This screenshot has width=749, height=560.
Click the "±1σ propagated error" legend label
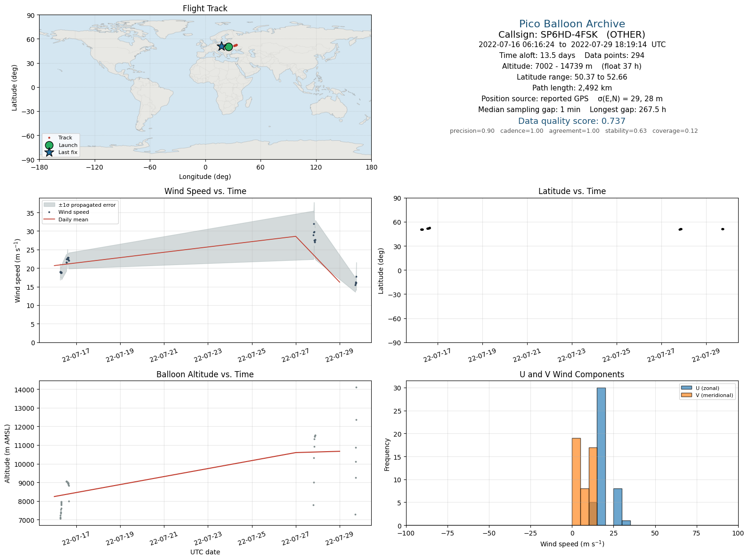(x=87, y=205)
